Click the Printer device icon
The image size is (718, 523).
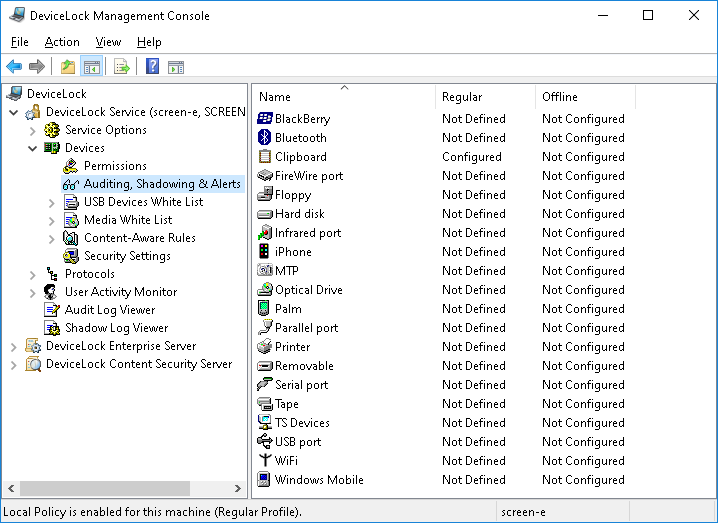(x=265, y=347)
